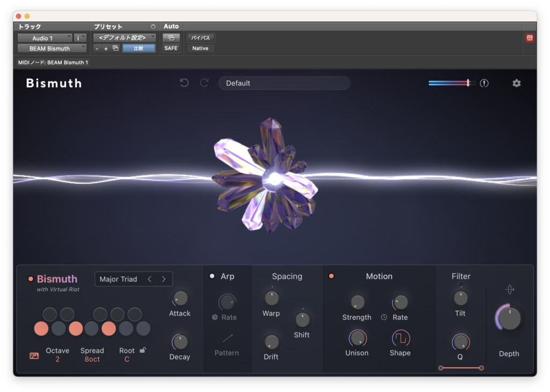Click the crystal visualizer in center
This screenshot has width=550, height=392.
tap(266, 175)
